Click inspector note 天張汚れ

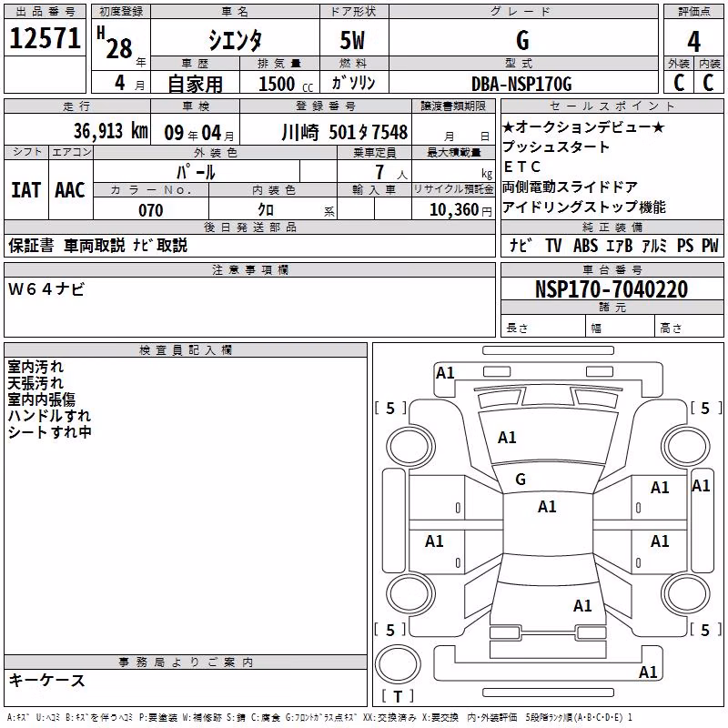(35, 383)
